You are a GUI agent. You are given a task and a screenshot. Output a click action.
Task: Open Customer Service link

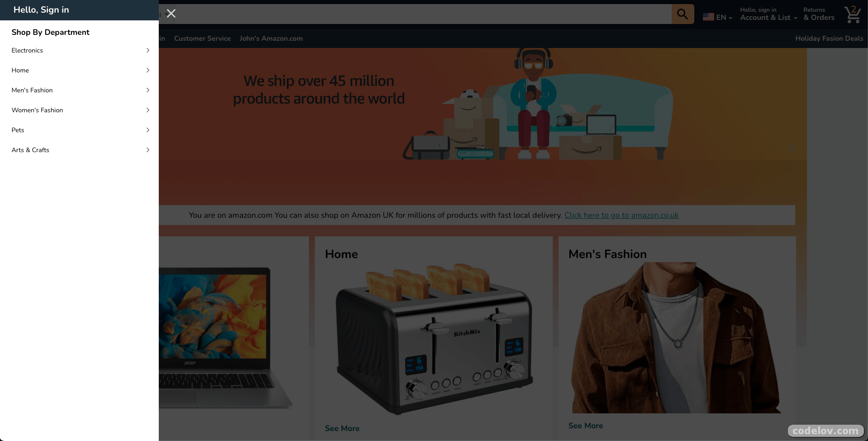(202, 38)
